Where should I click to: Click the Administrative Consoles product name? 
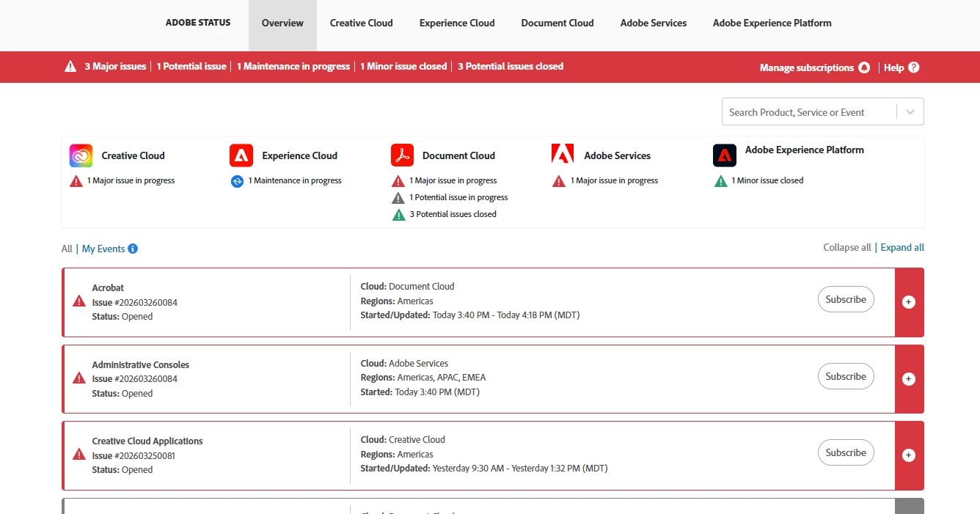coord(141,364)
